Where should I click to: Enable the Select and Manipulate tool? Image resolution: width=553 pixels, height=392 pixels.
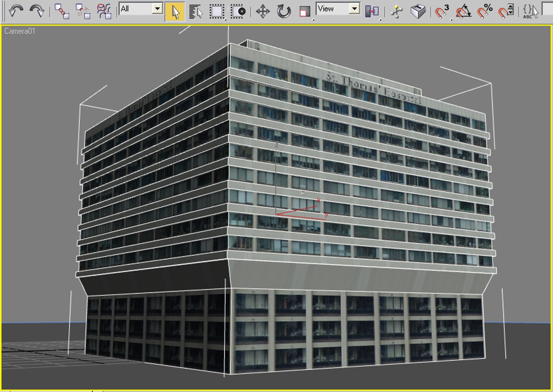[397, 12]
